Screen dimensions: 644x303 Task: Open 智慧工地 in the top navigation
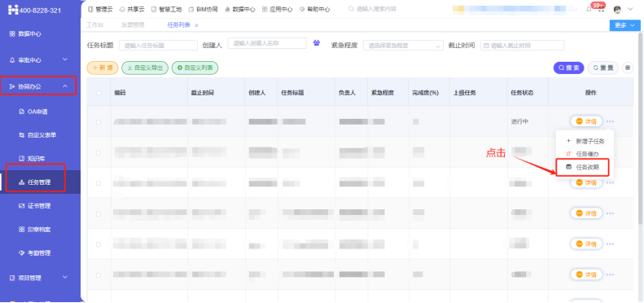(166, 9)
